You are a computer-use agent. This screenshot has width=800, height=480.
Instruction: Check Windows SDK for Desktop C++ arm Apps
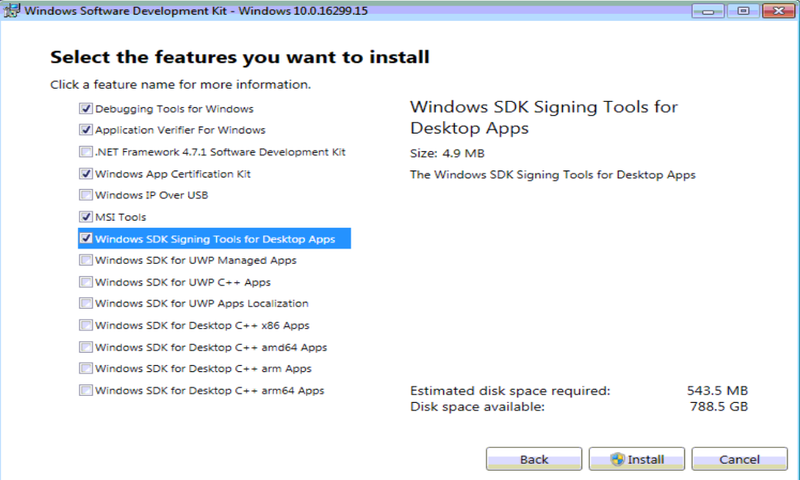pos(86,369)
